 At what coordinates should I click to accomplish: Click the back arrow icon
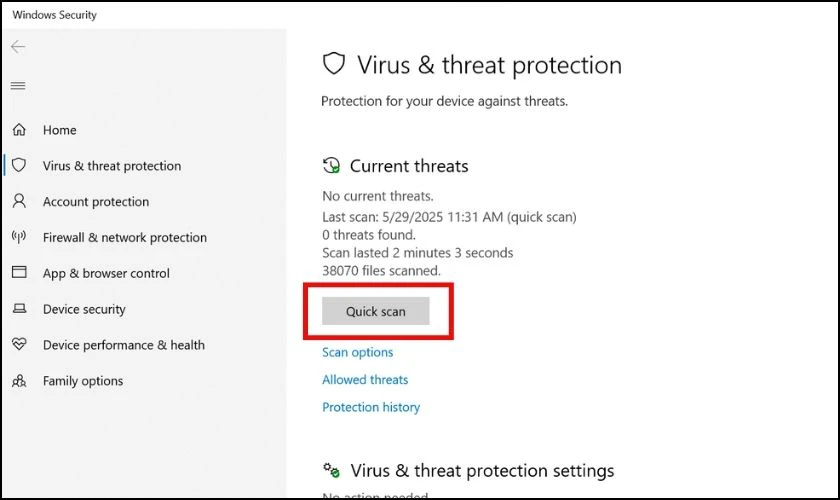(x=18, y=47)
